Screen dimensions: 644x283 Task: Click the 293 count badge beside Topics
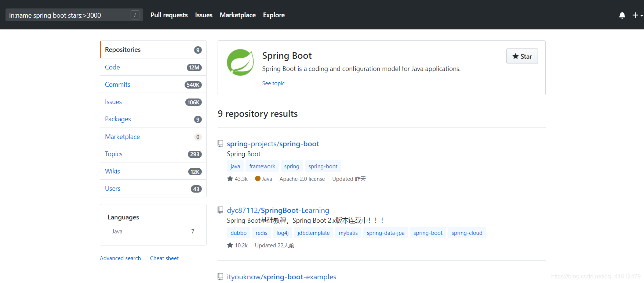195,154
